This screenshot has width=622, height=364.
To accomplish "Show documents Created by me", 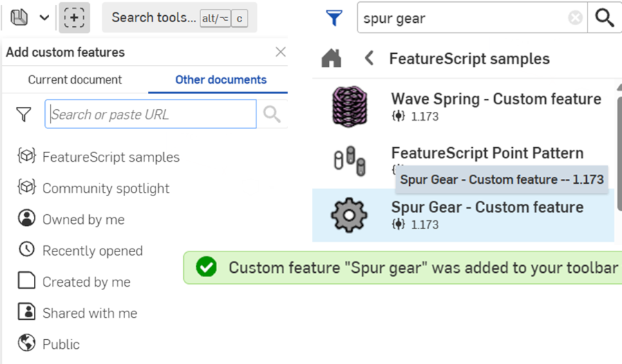I will 86,282.
